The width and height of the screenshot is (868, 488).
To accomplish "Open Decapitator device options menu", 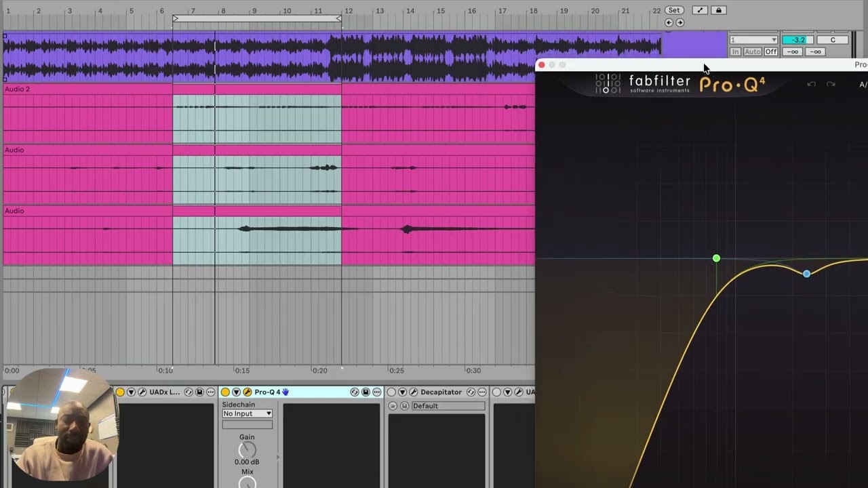I will 482,392.
